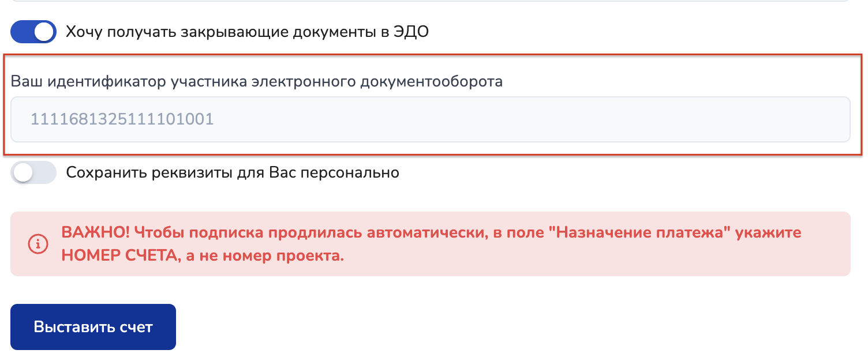Click the 'Ваш идентификатор участника электронного документооборота' field label

[x=257, y=81]
